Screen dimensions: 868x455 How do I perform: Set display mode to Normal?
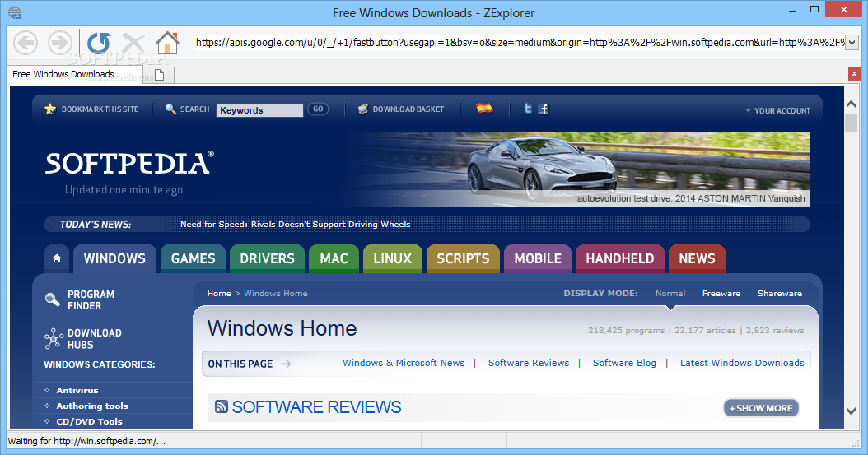click(670, 293)
